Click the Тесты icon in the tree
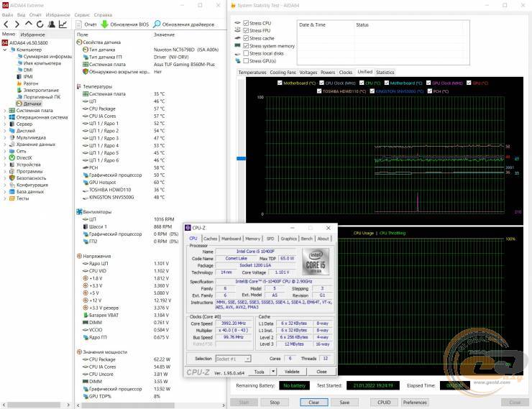The width and height of the screenshot is (532, 409). point(12,198)
